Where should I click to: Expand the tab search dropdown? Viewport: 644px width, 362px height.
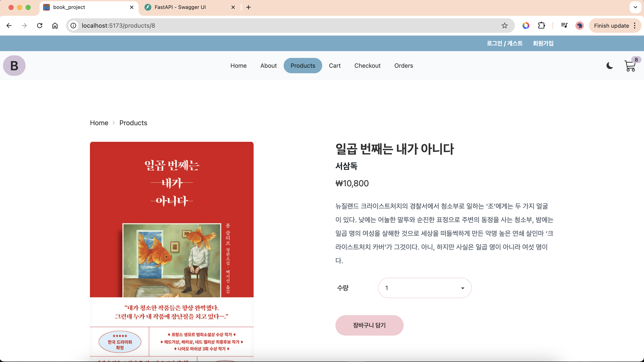pyautogui.click(x=635, y=7)
